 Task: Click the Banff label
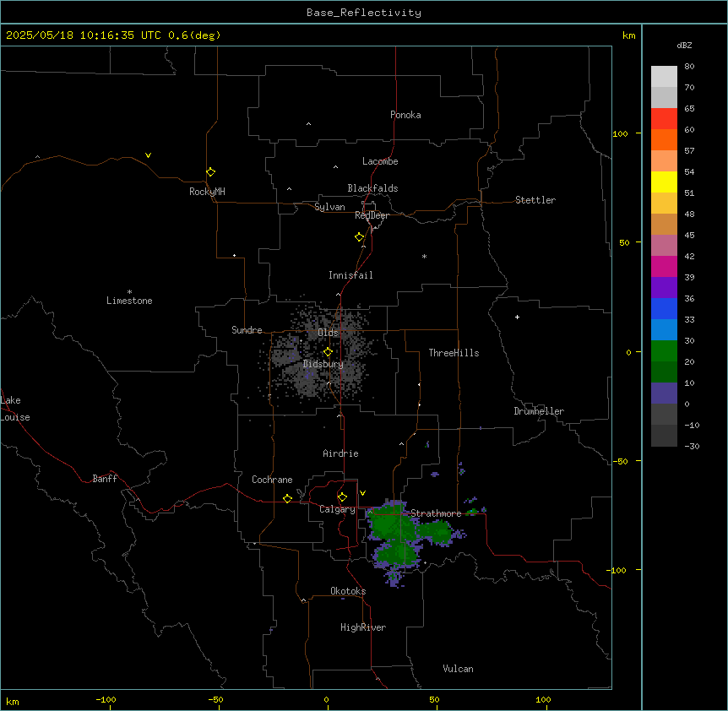coord(105,479)
